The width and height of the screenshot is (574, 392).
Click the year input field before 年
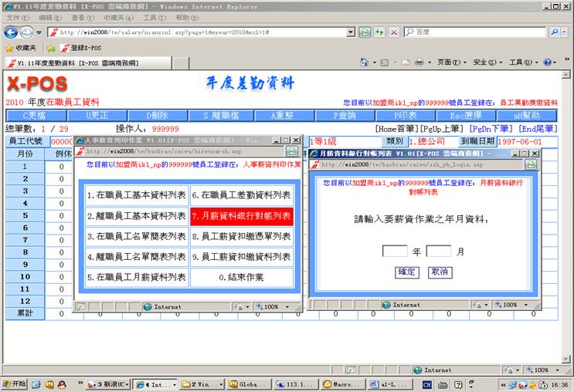[x=395, y=251]
